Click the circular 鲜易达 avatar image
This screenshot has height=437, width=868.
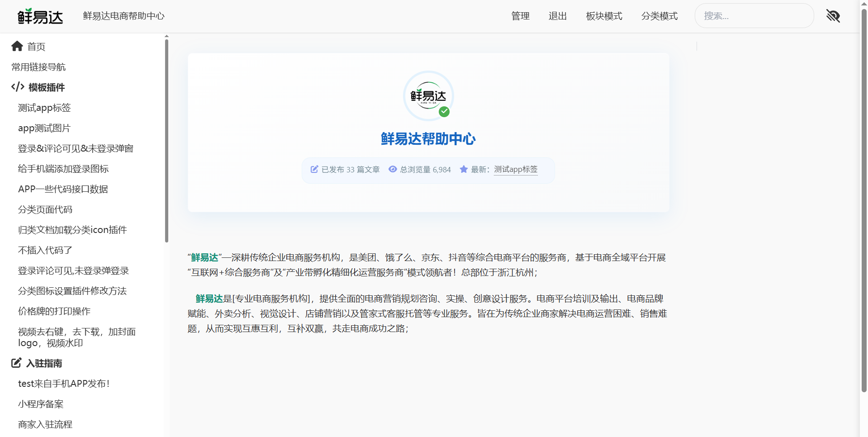tap(428, 95)
